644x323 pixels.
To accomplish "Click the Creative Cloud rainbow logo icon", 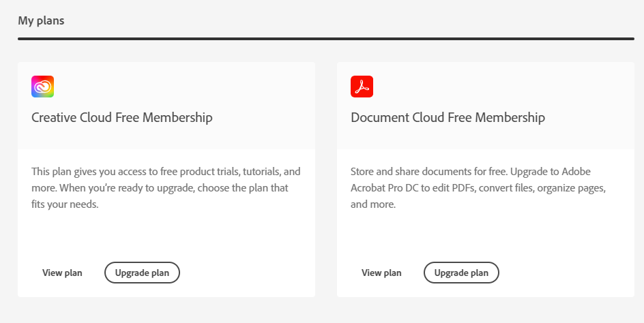I will coord(43,87).
